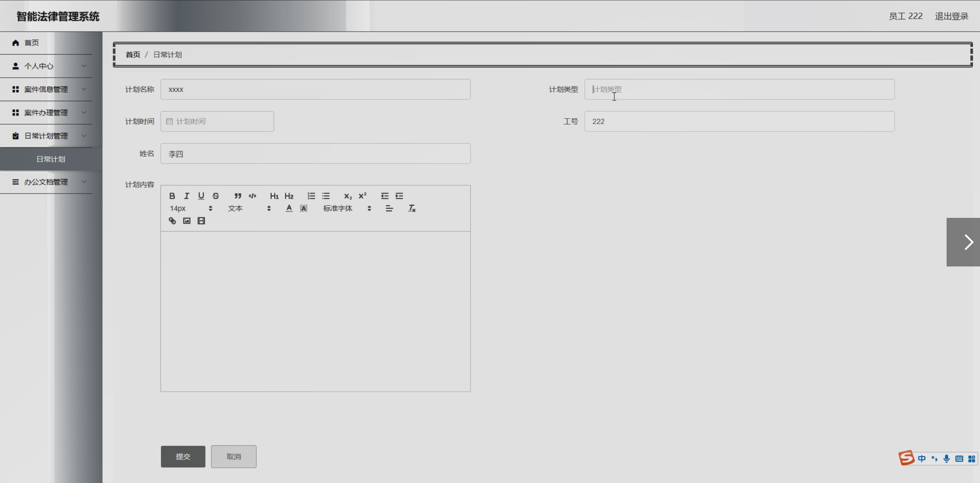Increase the paragraph indent
980x483 pixels.
[x=399, y=196]
